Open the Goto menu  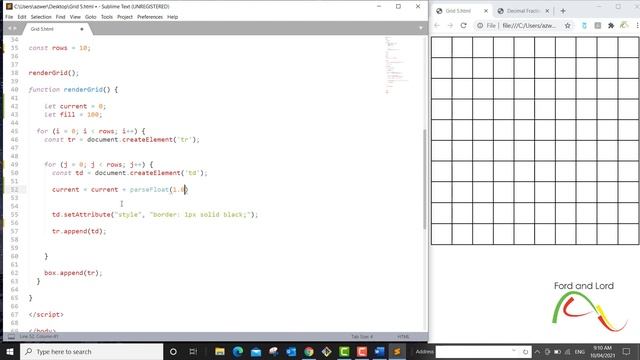tap(91, 17)
